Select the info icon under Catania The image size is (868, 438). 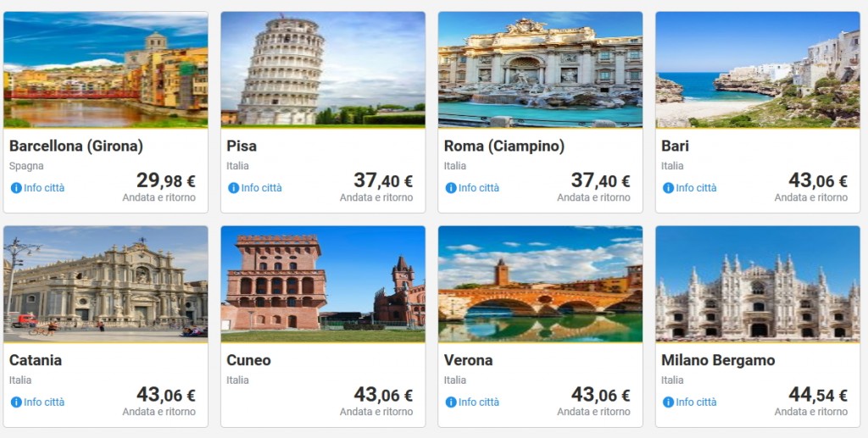coord(16,402)
